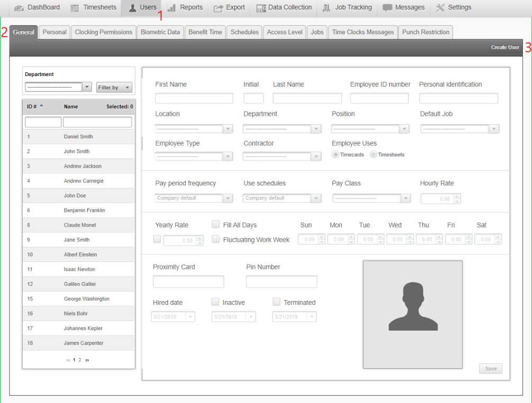Open the DashBoard gauge icon

(19, 8)
